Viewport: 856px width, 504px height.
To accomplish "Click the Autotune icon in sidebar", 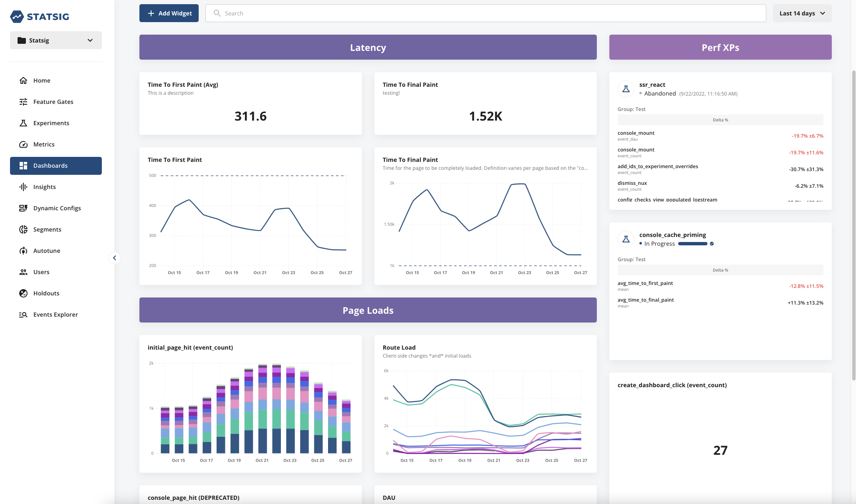I will click(23, 251).
